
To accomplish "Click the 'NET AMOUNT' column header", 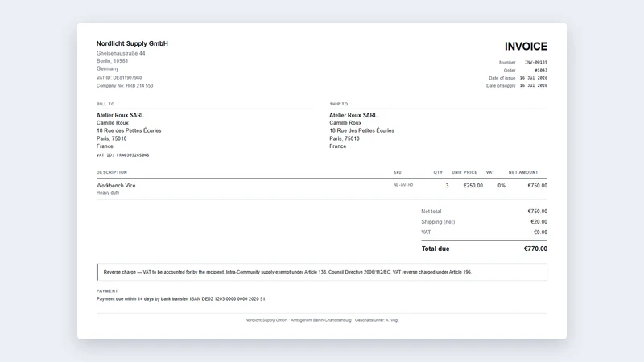I will tap(523, 172).
